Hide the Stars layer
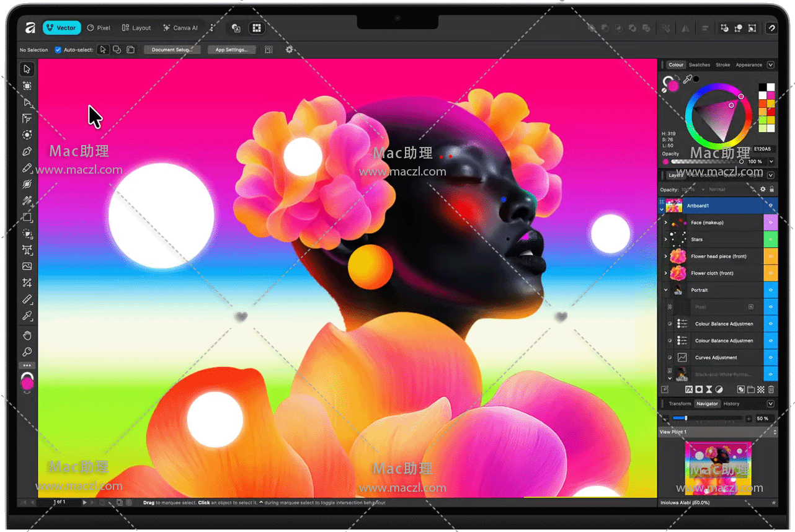The image size is (795, 532). coord(771,239)
